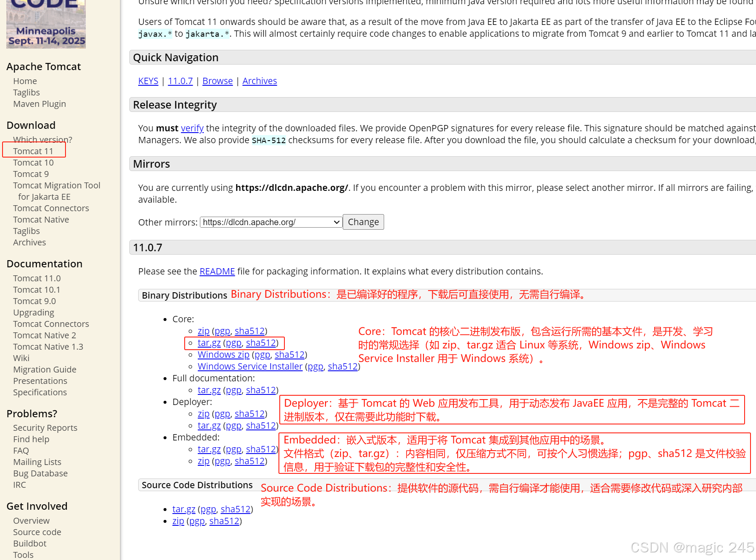Open Taglibs under Apache Tomcat
Image resolution: width=756 pixels, height=560 pixels.
click(26, 92)
